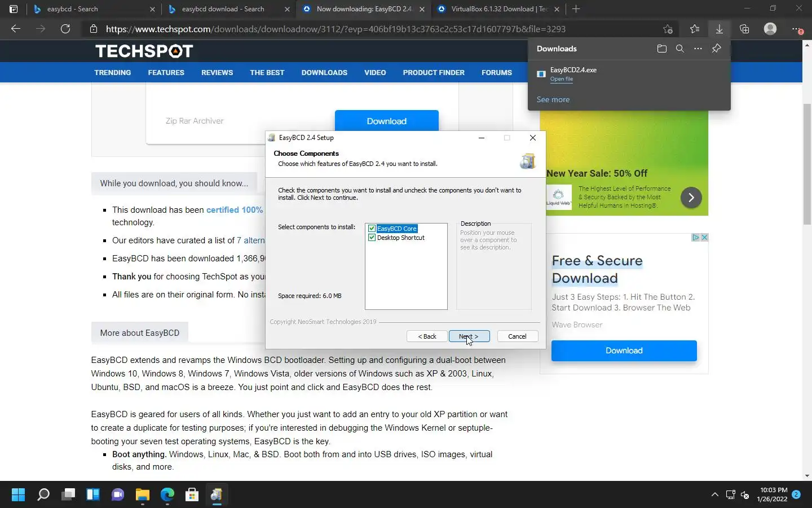Toggle the Downloads toolbar icon
Screen dimensions: 812x508
pos(720,29)
